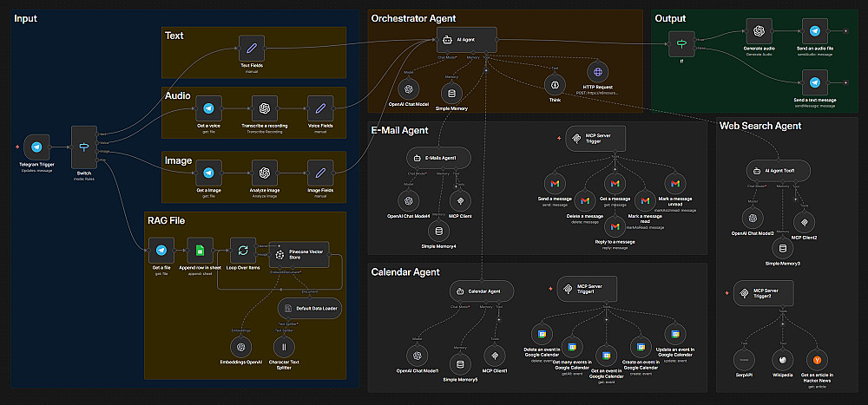Select the Orchestrator AI Agent node
The height and width of the screenshot is (405, 868).
(467, 40)
